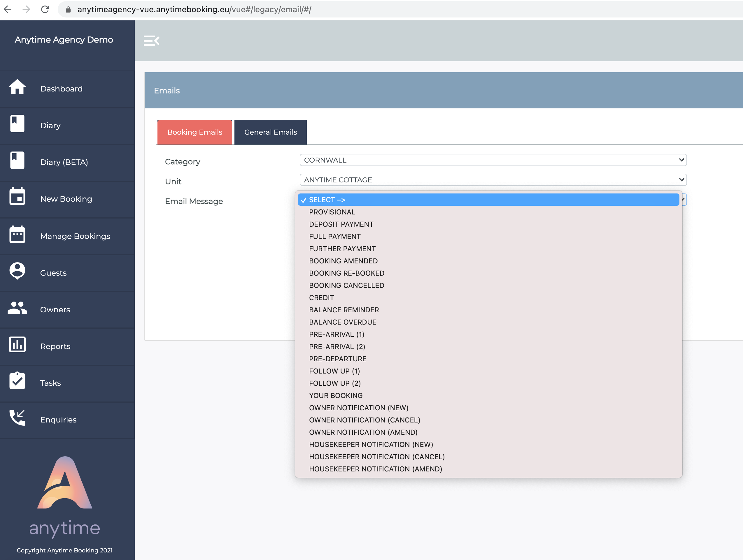Open the Category dropdown showing CORNWALL
743x560 pixels.
pyautogui.click(x=493, y=160)
